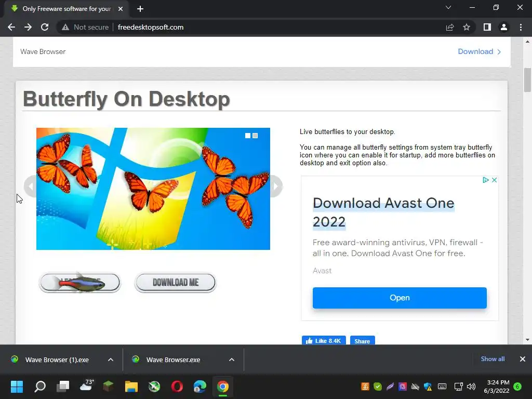Click the page vertical scrollbar thumb

click(527, 80)
